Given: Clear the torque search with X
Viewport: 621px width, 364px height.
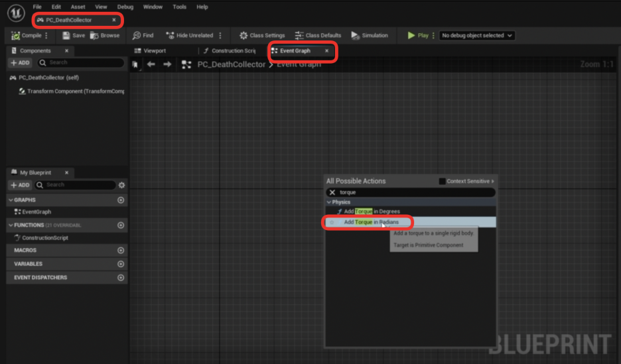Looking at the screenshot, I should 332,192.
